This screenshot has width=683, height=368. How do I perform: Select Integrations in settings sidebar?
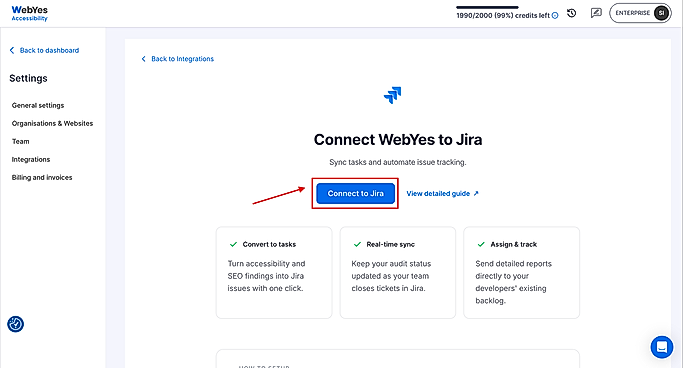point(31,159)
